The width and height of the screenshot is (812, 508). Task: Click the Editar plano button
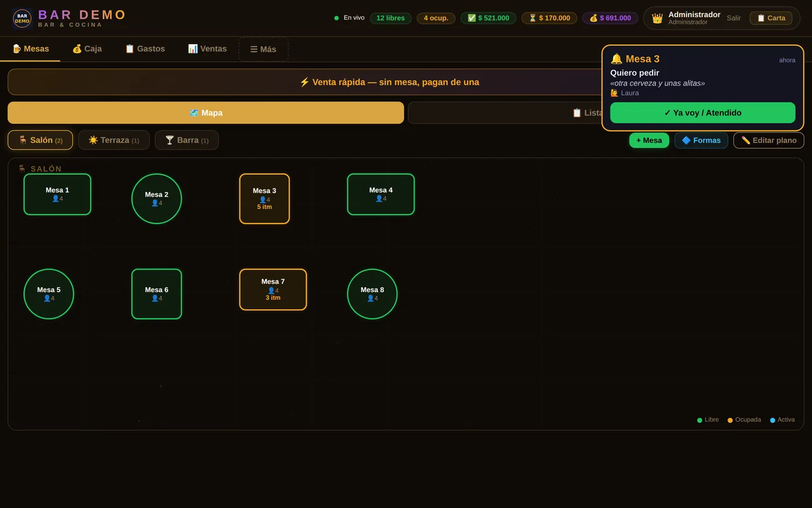click(x=768, y=140)
